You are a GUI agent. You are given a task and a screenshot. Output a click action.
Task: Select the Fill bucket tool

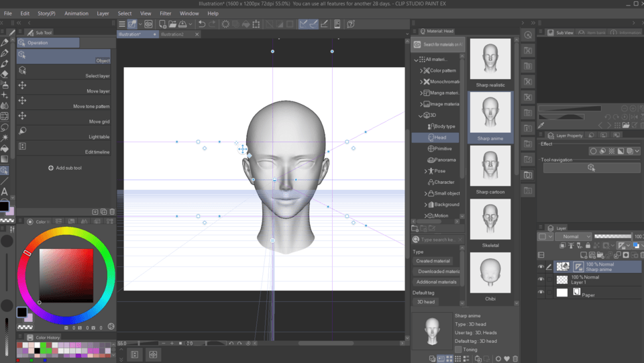pyautogui.click(x=5, y=149)
